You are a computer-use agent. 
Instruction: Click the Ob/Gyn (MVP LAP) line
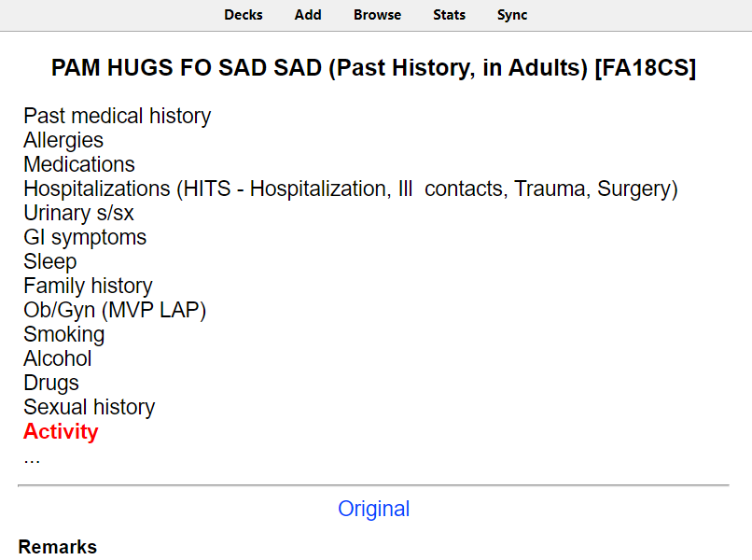click(115, 311)
